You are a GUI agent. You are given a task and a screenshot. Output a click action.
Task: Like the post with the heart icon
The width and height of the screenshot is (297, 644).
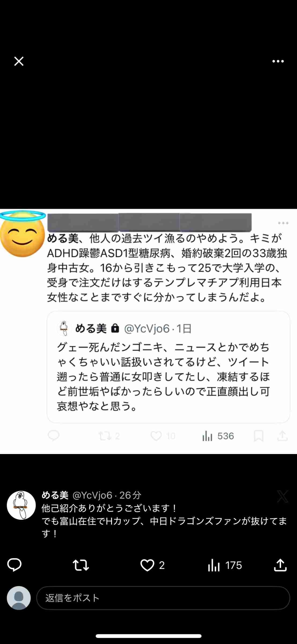click(147, 565)
